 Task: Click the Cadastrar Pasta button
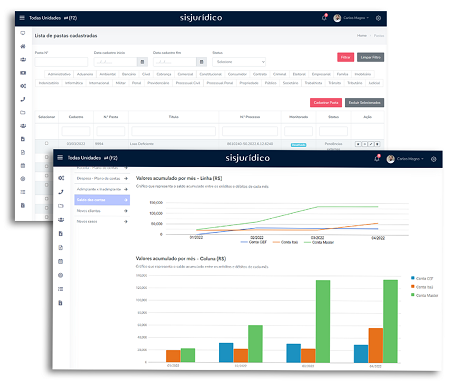(x=326, y=103)
